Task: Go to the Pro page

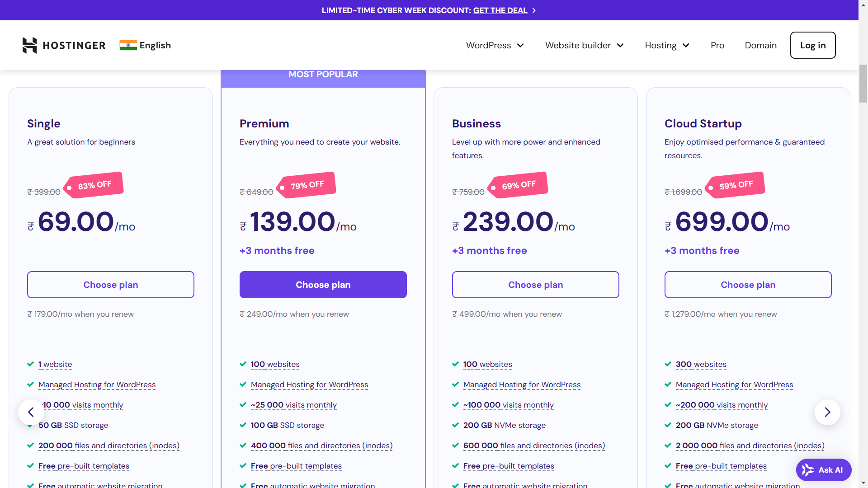Action: coord(717,45)
